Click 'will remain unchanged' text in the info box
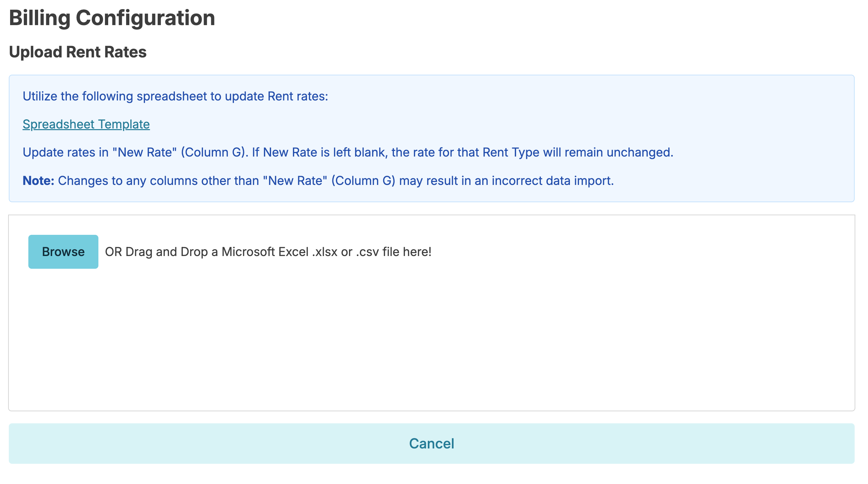Screen dimensions: 868x484 (608, 152)
